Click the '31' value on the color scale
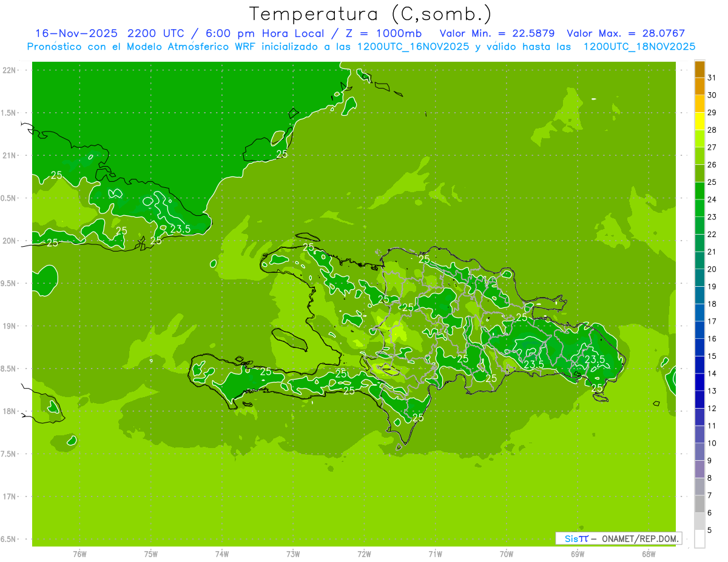The image size is (728, 562). click(712, 78)
